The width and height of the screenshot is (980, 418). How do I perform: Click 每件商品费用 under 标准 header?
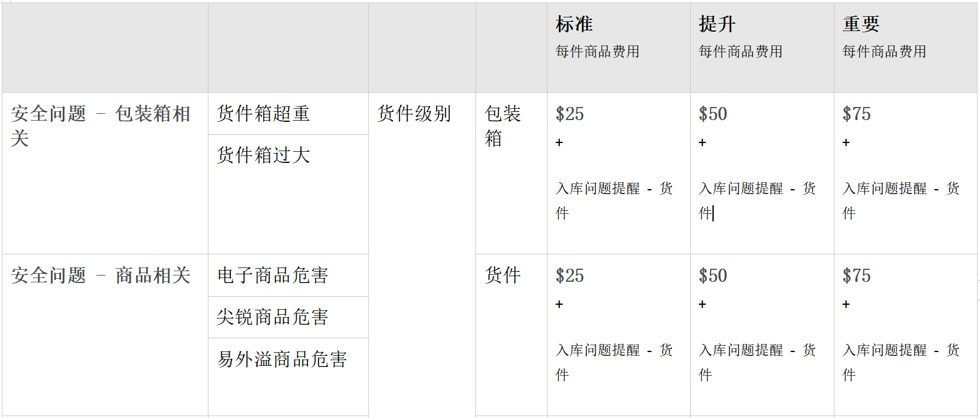click(597, 52)
